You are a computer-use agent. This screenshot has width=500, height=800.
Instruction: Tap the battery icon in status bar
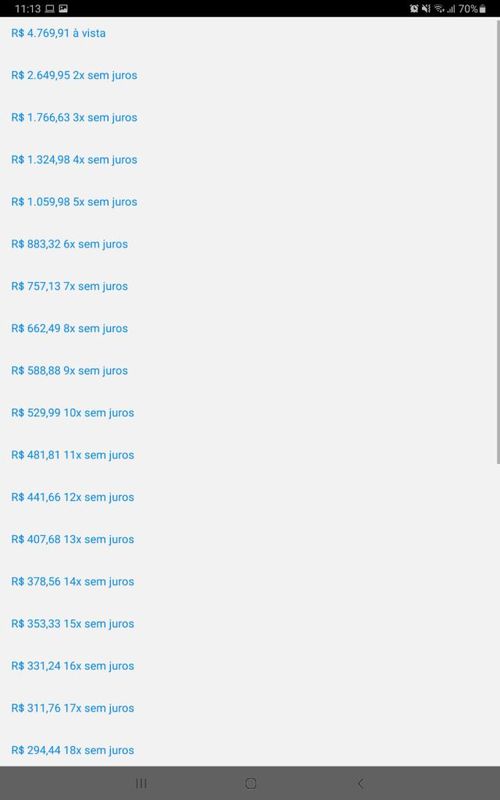(x=483, y=9)
